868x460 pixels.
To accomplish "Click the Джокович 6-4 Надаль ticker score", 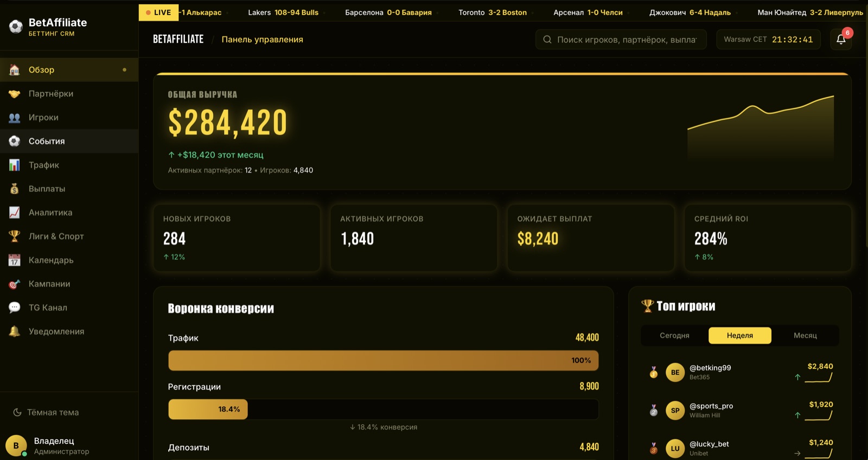I will click(690, 12).
